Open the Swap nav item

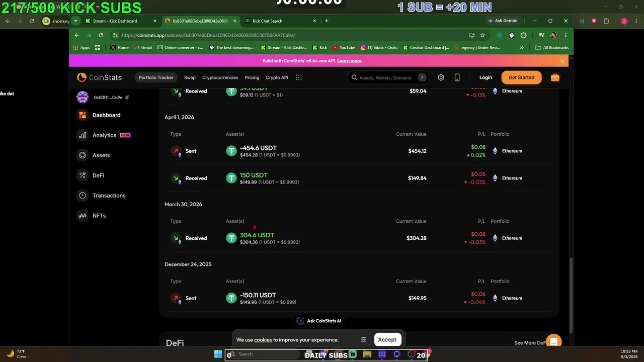coord(190,77)
